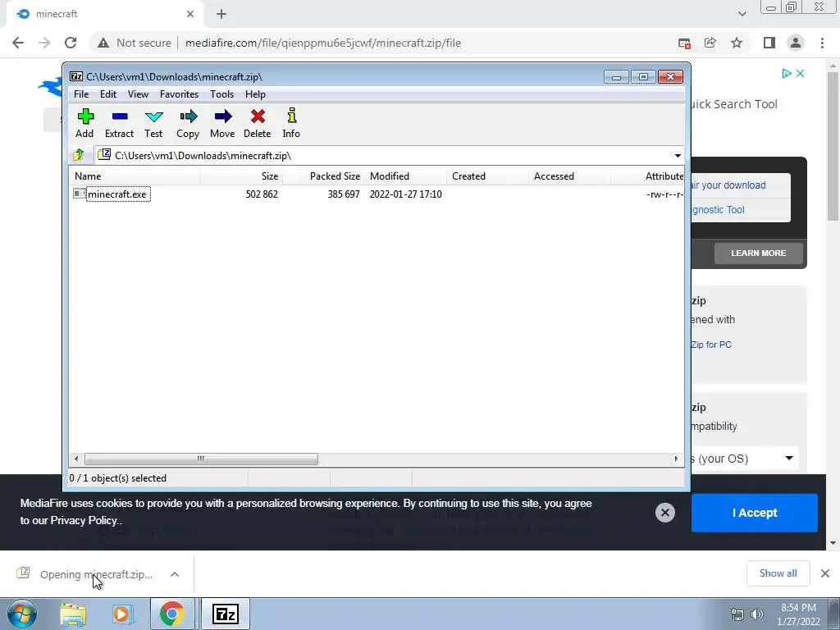Sort by the Accessed column header
The image size is (840, 630).
[569, 176]
